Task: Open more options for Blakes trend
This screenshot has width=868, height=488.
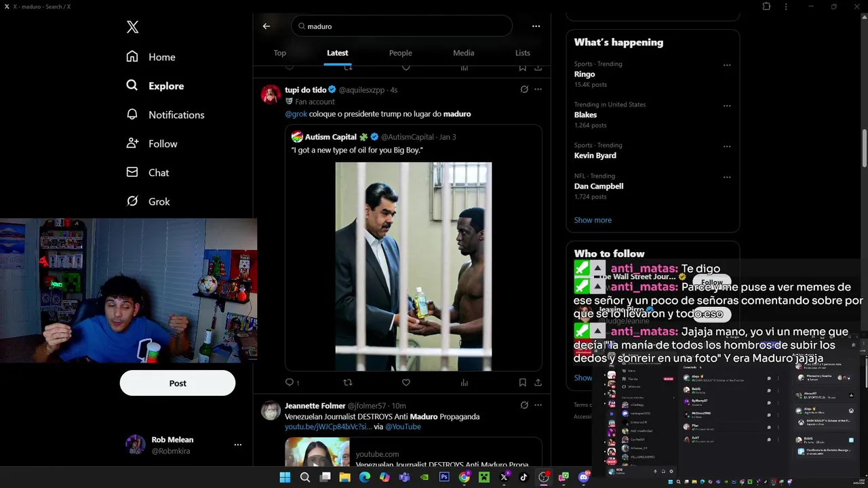Action: [727, 106]
